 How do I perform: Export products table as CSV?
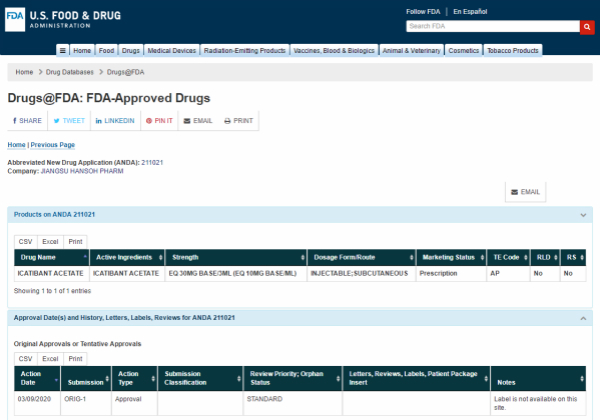pos(26,242)
